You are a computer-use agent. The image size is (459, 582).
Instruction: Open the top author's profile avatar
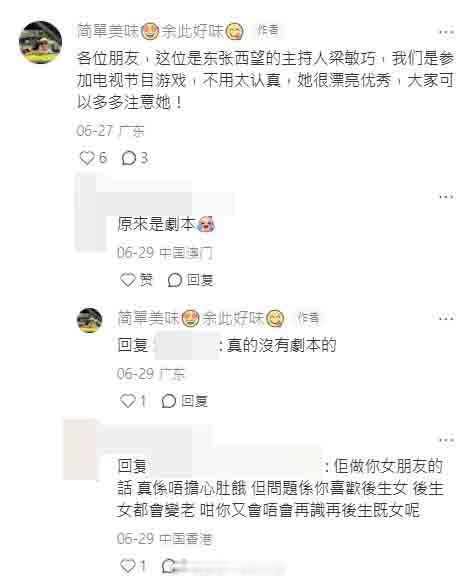coord(40,42)
